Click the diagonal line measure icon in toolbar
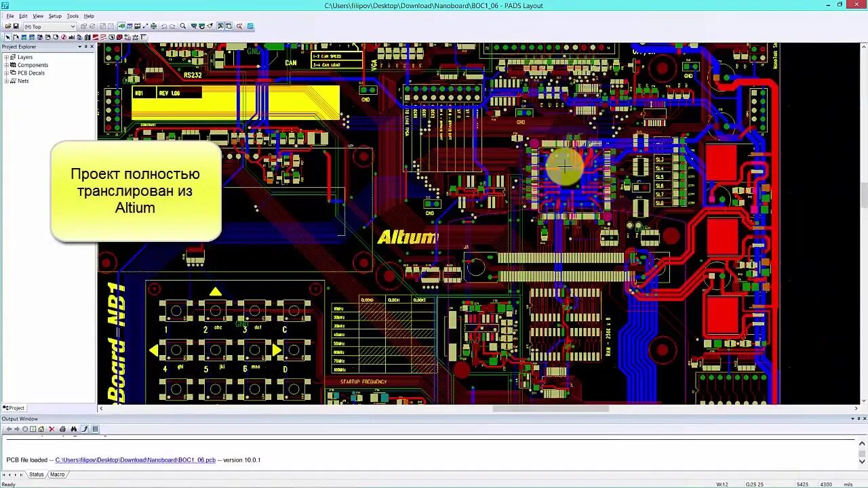868x488 pixels. [x=145, y=26]
